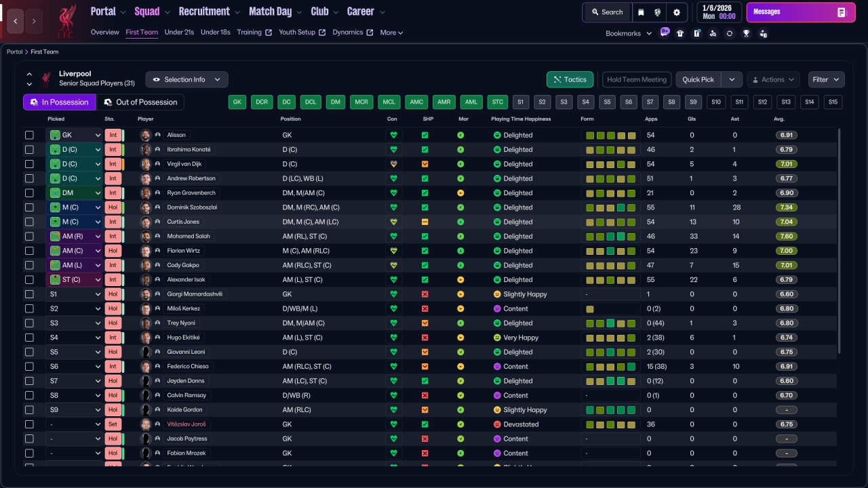The image size is (868, 488).
Task: Click Trey Nyoni's form colour squares
Action: pos(610,323)
